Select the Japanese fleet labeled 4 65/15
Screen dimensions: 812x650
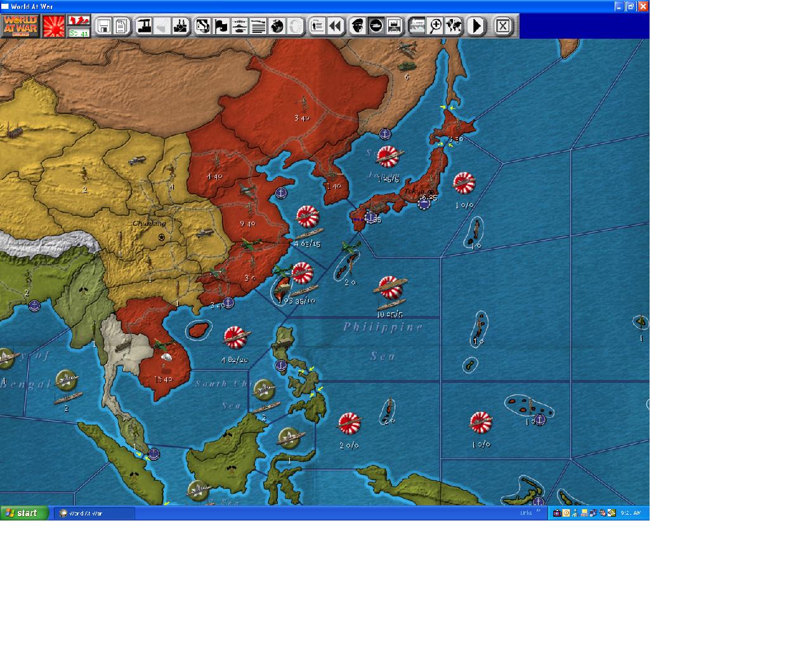click(308, 218)
